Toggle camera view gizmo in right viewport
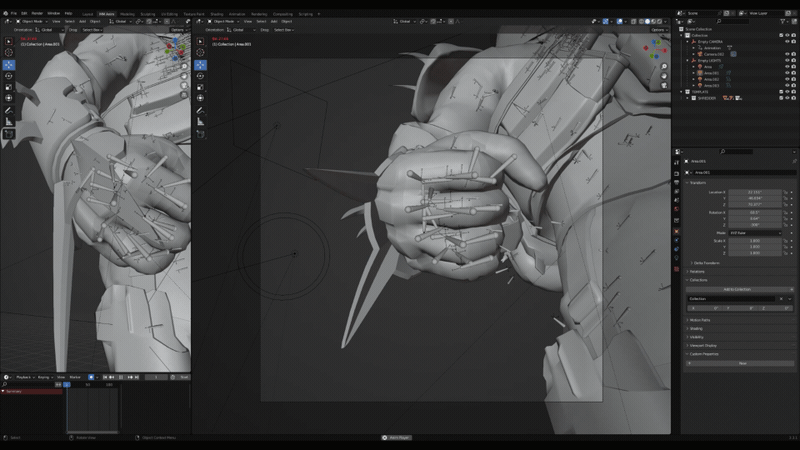Image resolution: width=800 pixels, height=450 pixels. pos(664,85)
